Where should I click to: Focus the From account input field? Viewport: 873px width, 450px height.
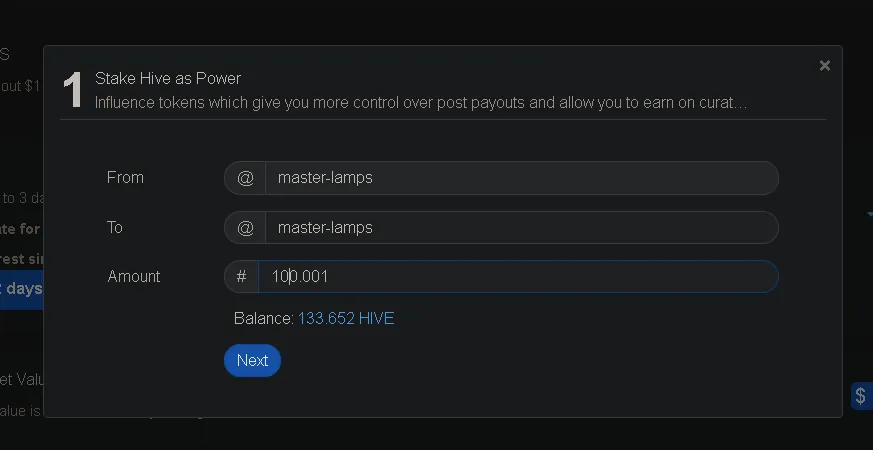(x=520, y=178)
